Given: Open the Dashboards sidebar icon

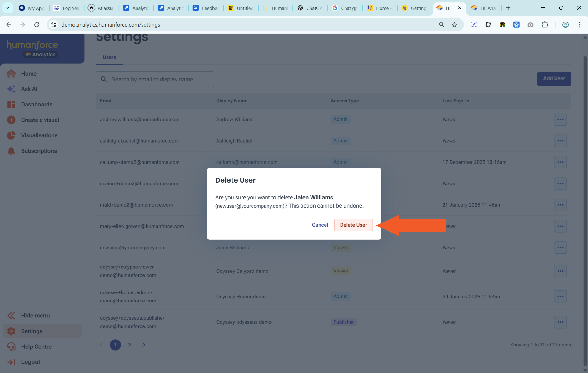Looking at the screenshot, I should (11, 105).
